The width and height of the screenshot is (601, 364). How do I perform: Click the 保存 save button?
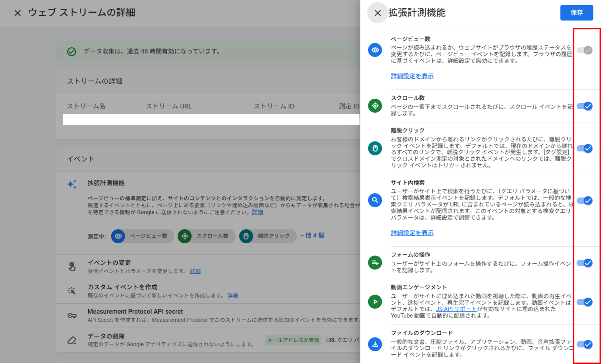tap(576, 13)
